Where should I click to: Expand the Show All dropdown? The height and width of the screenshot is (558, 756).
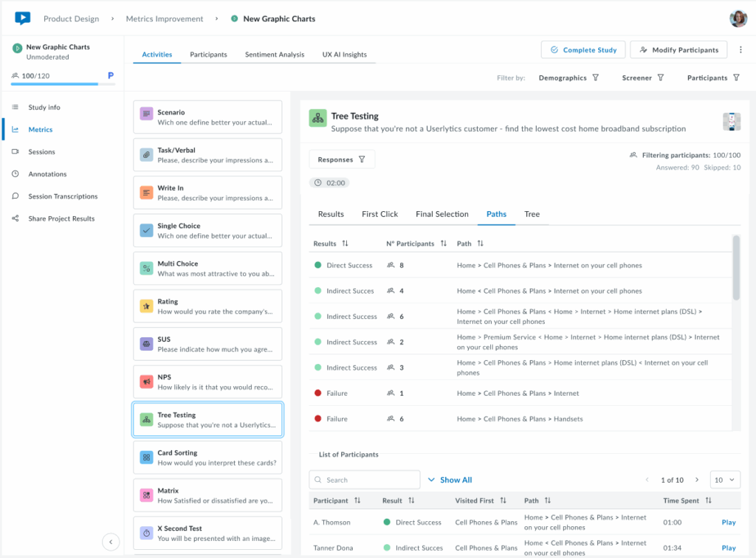[x=450, y=480]
